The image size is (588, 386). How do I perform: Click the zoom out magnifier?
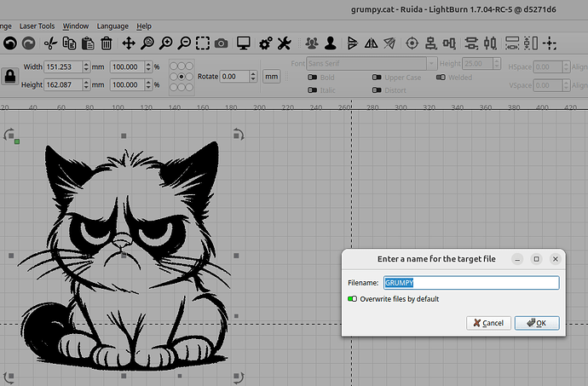(x=184, y=43)
